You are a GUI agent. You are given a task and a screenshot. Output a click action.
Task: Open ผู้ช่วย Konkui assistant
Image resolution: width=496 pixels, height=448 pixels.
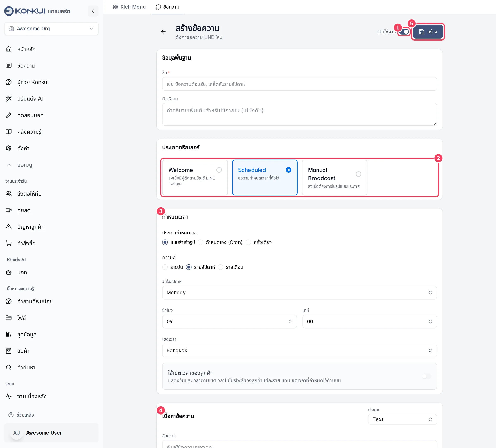(x=51, y=82)
